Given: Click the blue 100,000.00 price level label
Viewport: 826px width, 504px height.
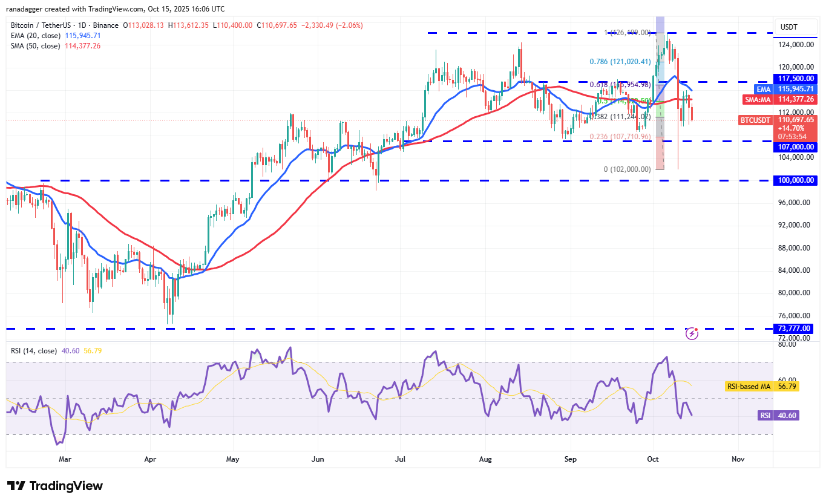Looking at the screenshot, I should [795, 180].
